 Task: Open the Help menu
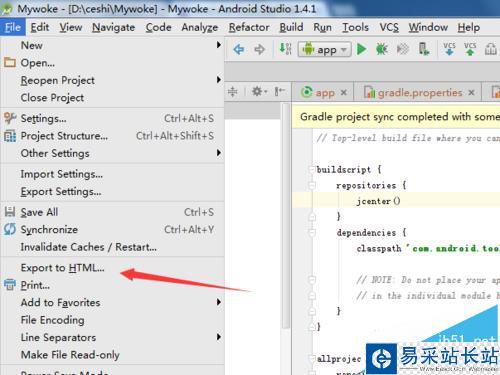click(468, 27)
